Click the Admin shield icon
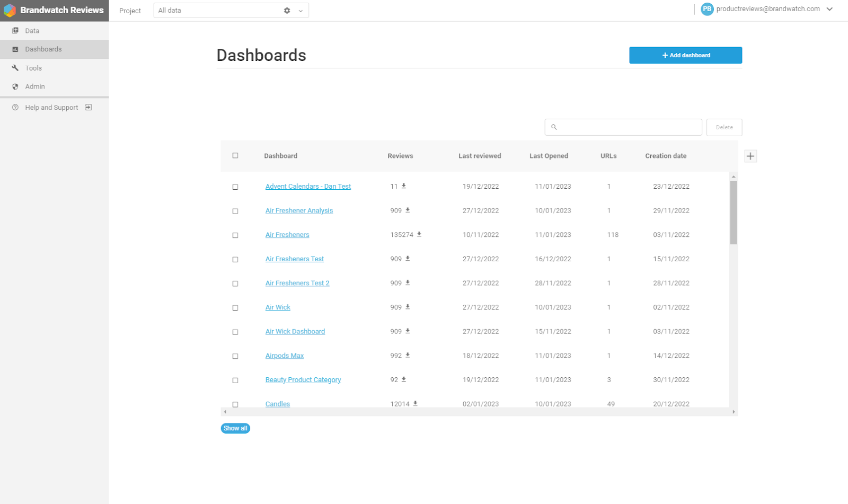The height and width of the screenshot is (504, 848). click(15, 86)
